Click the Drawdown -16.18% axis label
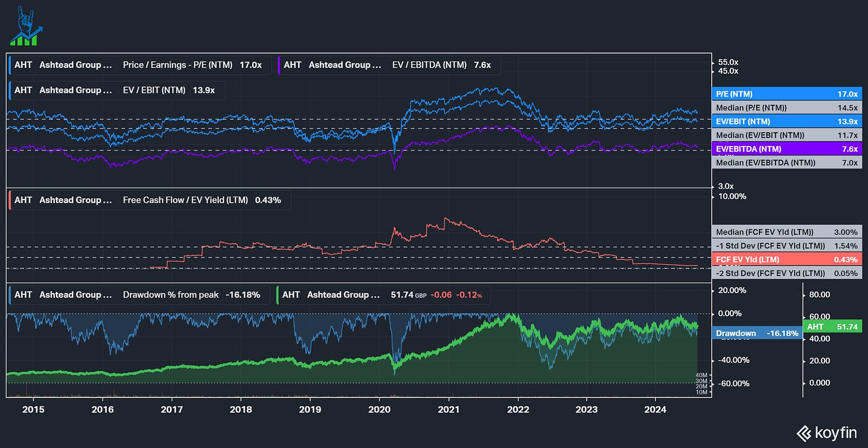The width and height of the screenshot is (868, 448). point(757,334)
